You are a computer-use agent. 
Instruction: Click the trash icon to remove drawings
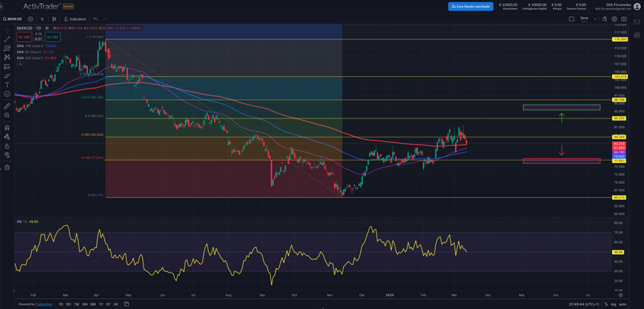point(7,168)
